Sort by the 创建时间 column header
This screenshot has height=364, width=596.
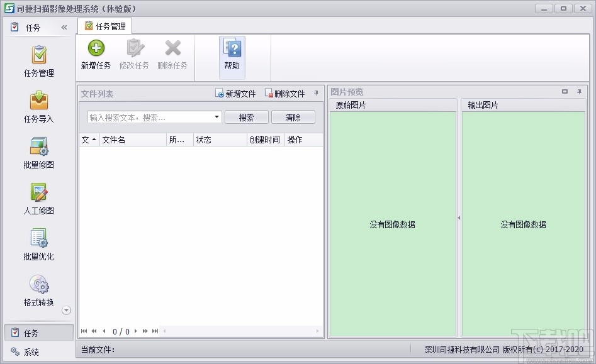266,140
